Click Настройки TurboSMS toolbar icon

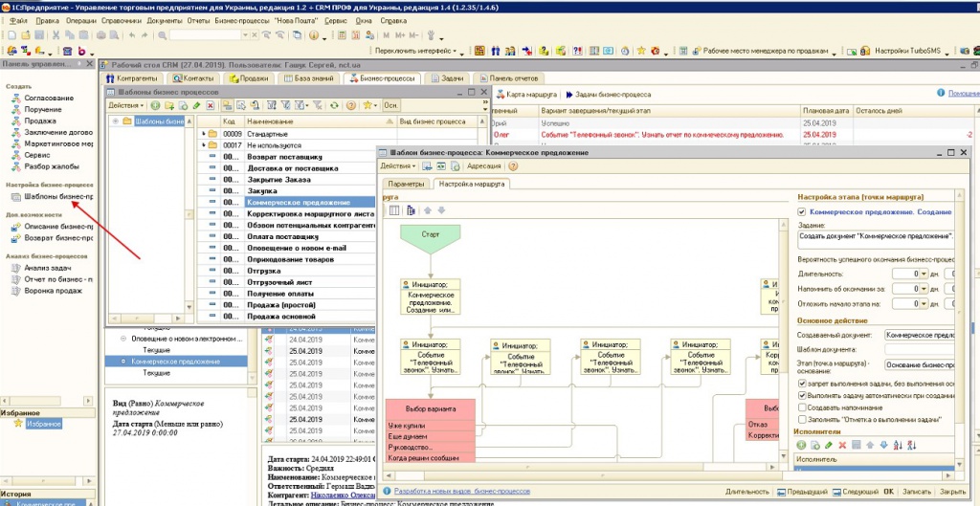(865, 51)
